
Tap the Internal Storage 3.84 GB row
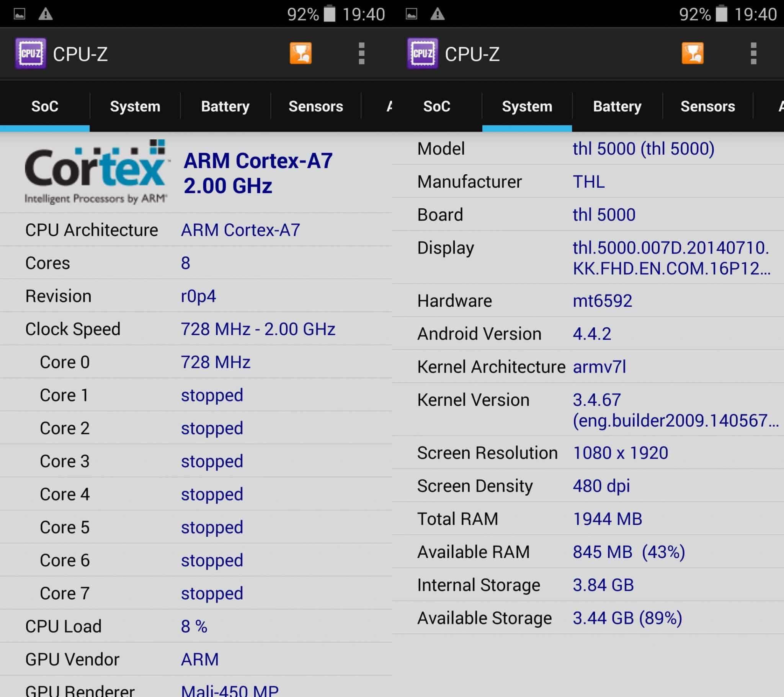click(x=588, y=584)
